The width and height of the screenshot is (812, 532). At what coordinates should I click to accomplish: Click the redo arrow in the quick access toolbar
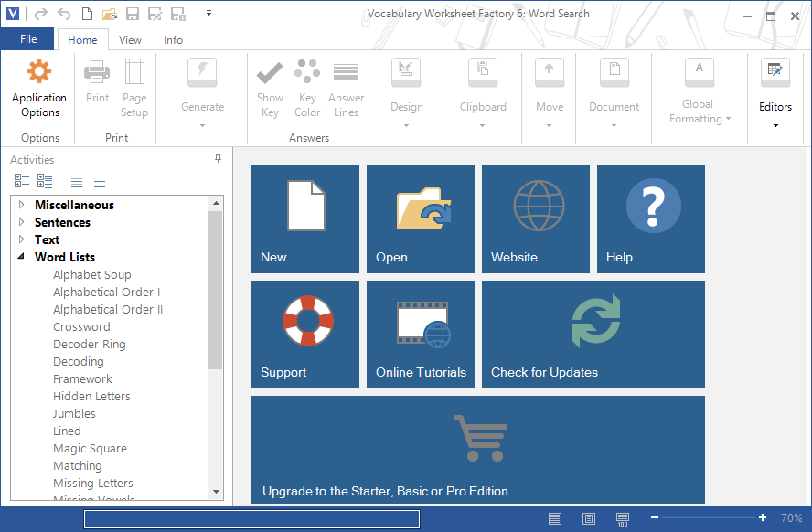pyautogui.click(x=41, y=14)
